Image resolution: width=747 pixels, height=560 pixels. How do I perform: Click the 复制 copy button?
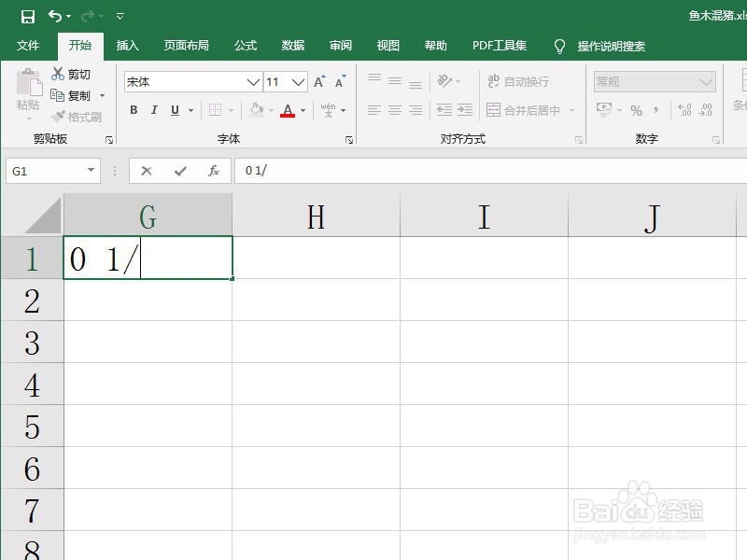(x=71, y=96)
